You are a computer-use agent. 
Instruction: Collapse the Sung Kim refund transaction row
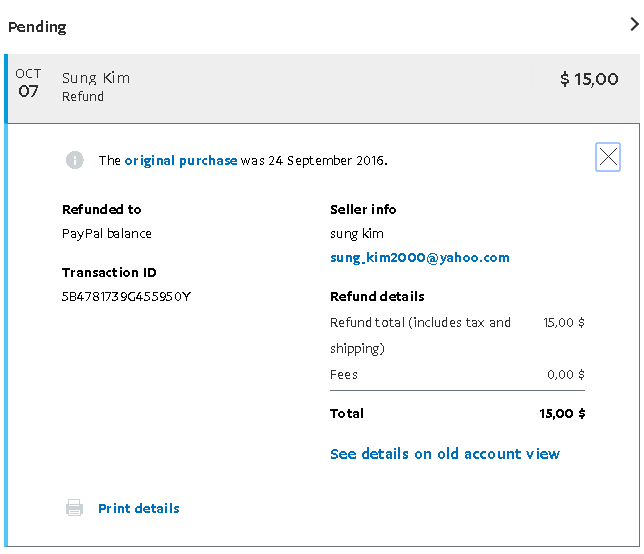pos(320,87)
